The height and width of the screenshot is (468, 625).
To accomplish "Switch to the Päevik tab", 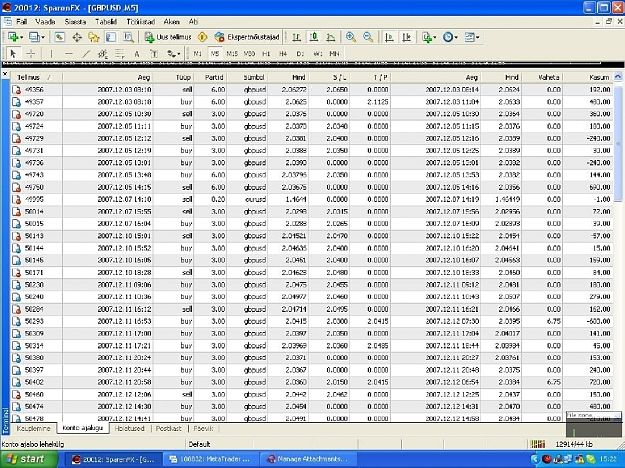I will click(x=203, y=429).
